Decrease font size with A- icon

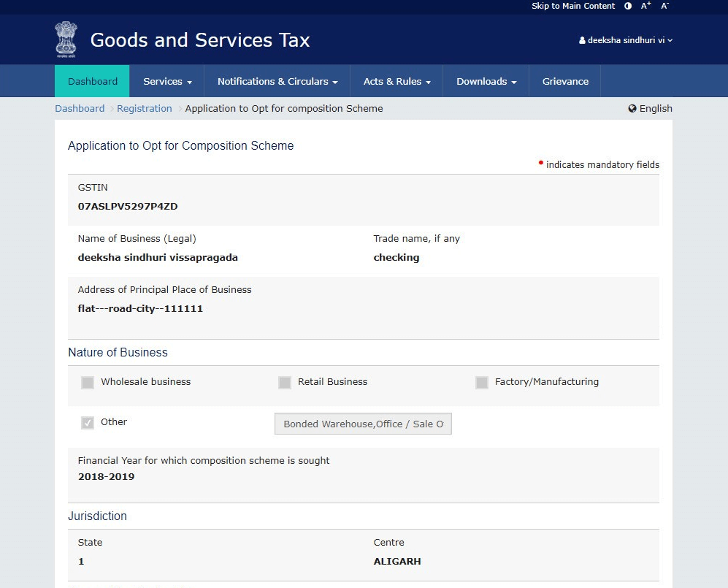[665, 6]
